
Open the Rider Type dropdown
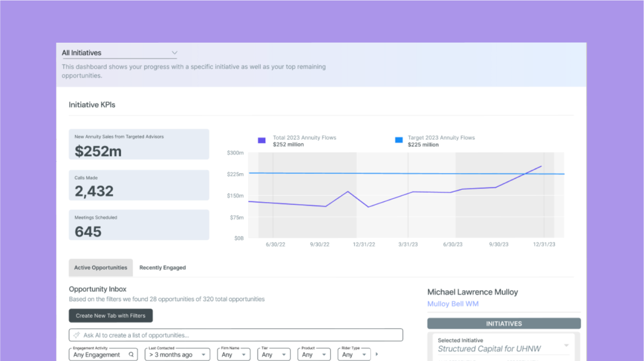tap(354, 354)
